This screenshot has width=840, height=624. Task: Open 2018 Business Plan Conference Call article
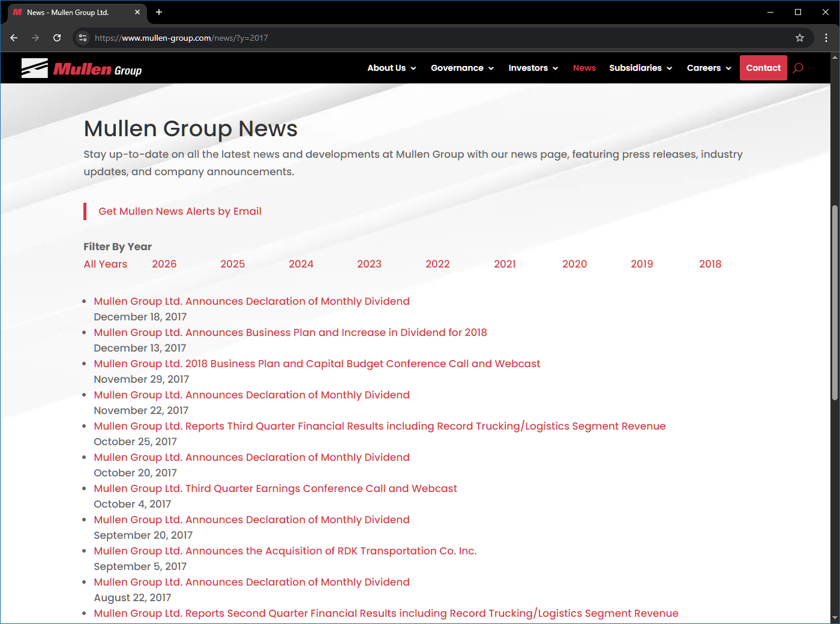pyautogui.click(x=317, y=364)
